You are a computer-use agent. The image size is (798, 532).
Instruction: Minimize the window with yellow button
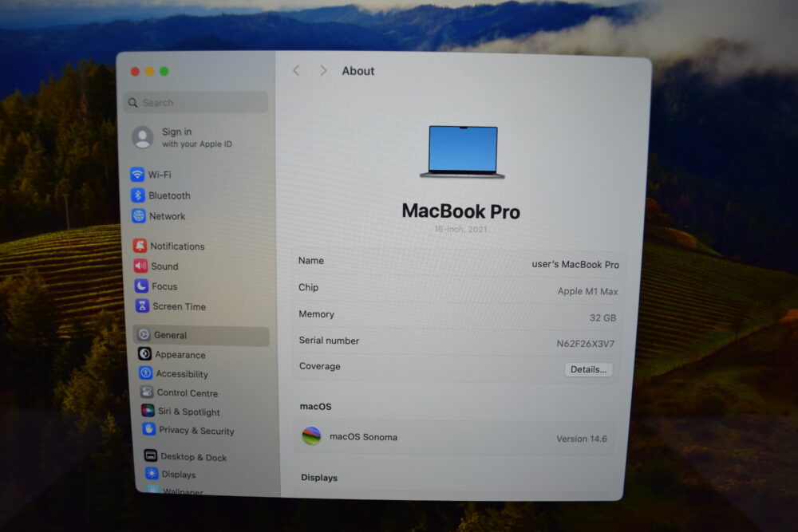(150, 71)
